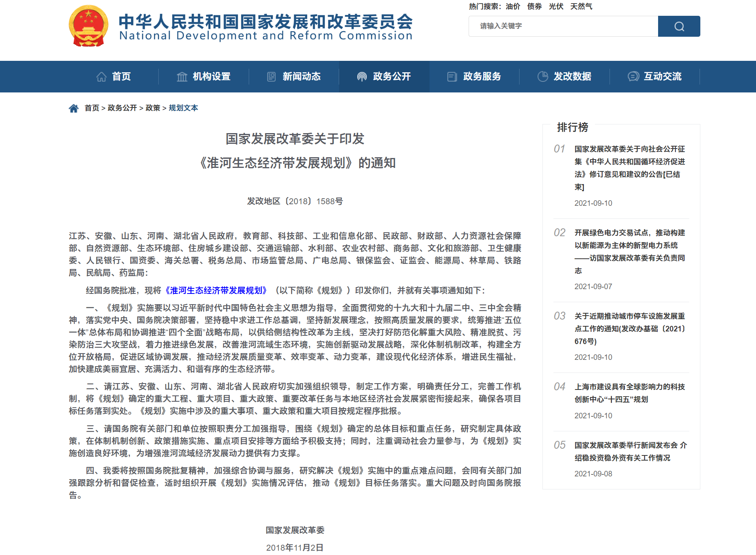Click the fingerprint icon beside 政务公开
Image resolution: width=756 pixels, height=555 pixels.
coord(362,77)
